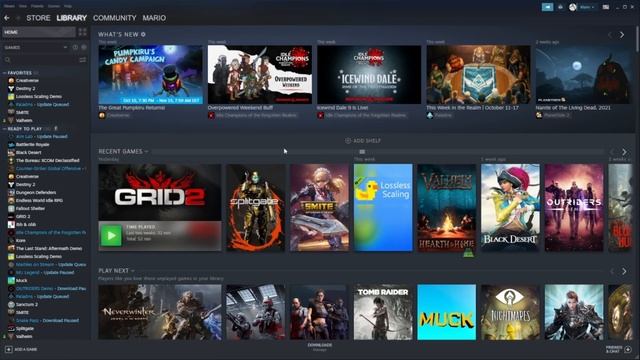Open Muck cover in Play Next
Screen dimensions: 640x360
[x=447, y=312]
